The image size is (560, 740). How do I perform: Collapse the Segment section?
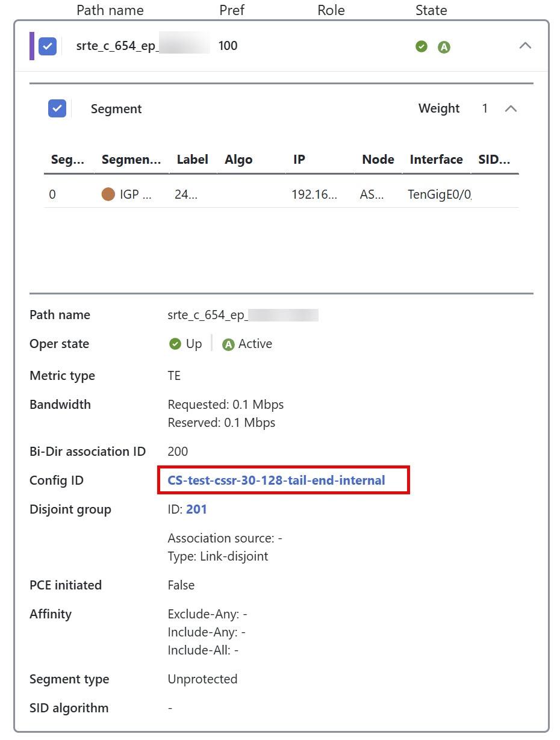pyautogui.click(x=511, y=109)
